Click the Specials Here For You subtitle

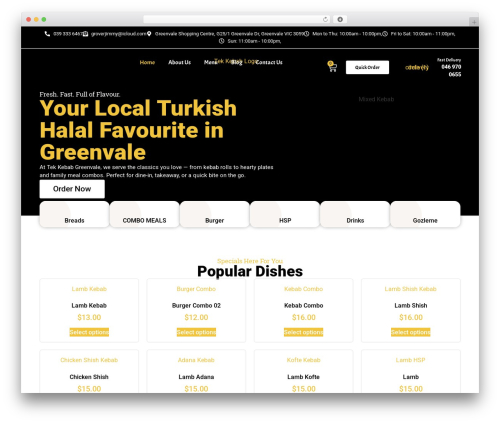pos(250,261)
